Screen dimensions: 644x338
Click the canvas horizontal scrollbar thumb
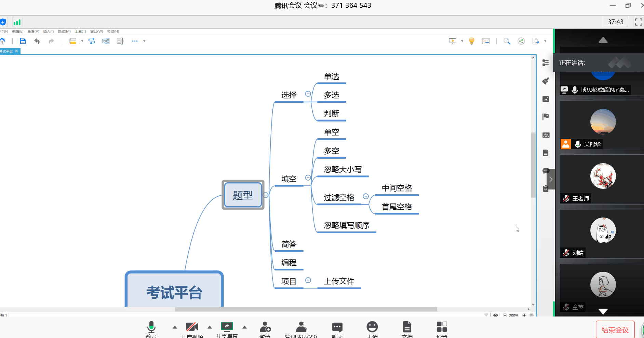[x=306, y=309]
